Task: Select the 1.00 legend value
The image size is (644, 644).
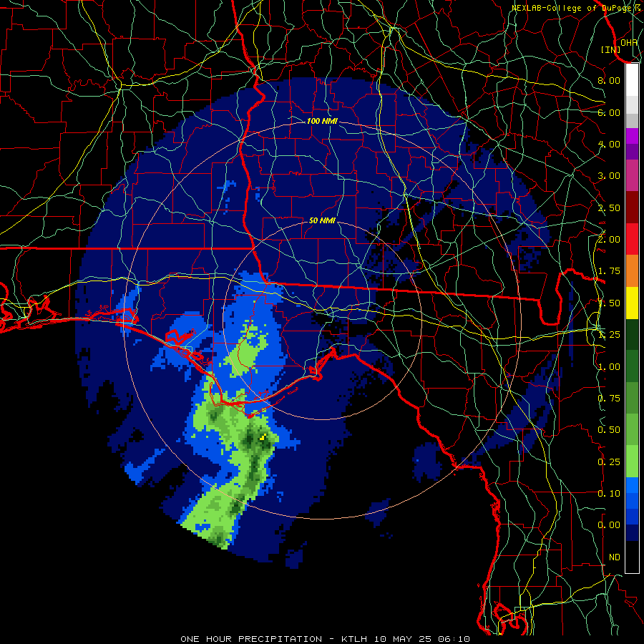Action: coord(609,367)
